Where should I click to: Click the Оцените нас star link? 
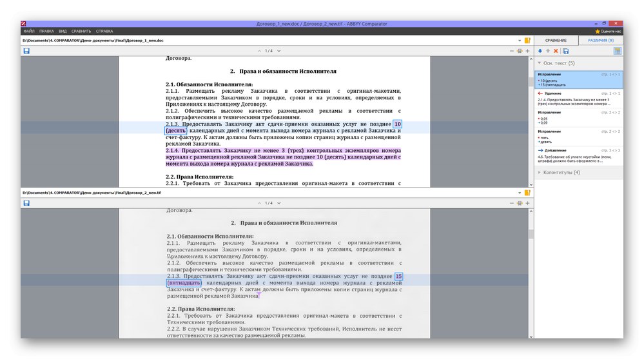[608, 31]
